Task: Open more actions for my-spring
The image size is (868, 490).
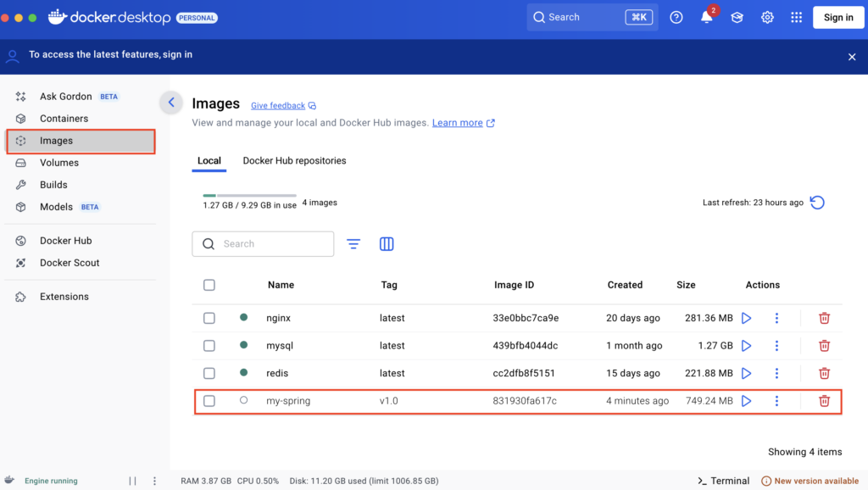Action: (x=776, y=401)
